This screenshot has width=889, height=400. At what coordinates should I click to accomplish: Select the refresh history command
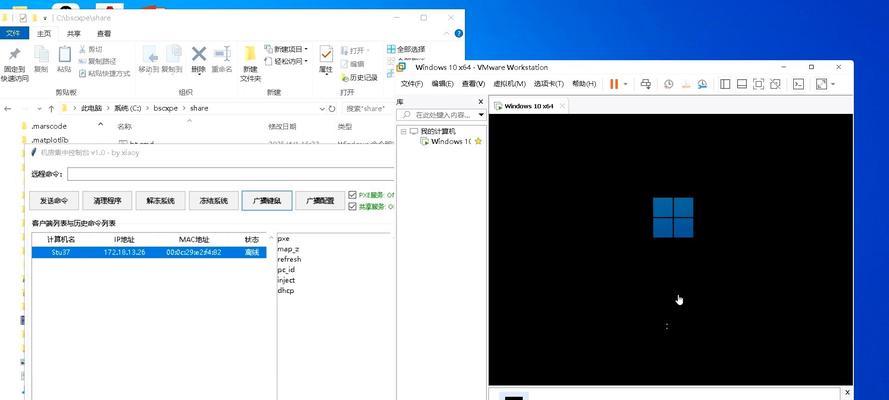pyautogui.click(x=289, y=259)
